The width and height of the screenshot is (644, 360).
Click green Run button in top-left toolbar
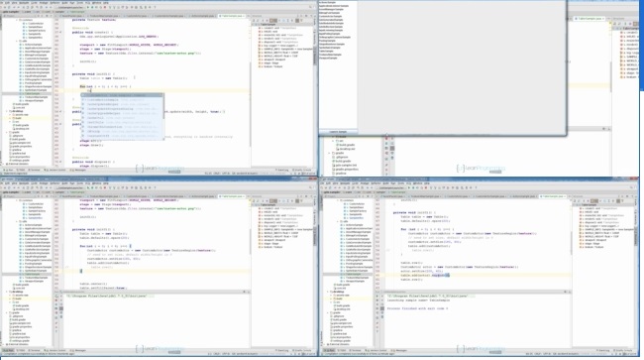pos(88,7)
